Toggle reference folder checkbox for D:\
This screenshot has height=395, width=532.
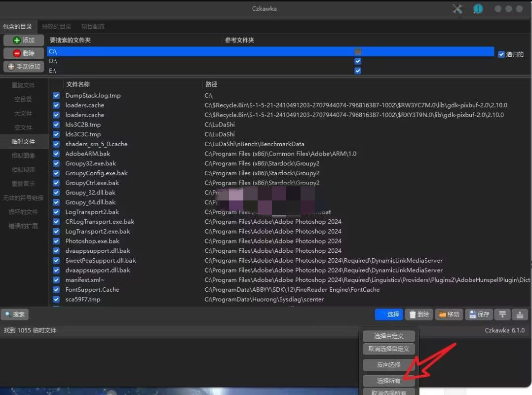(x=358, y=61)
